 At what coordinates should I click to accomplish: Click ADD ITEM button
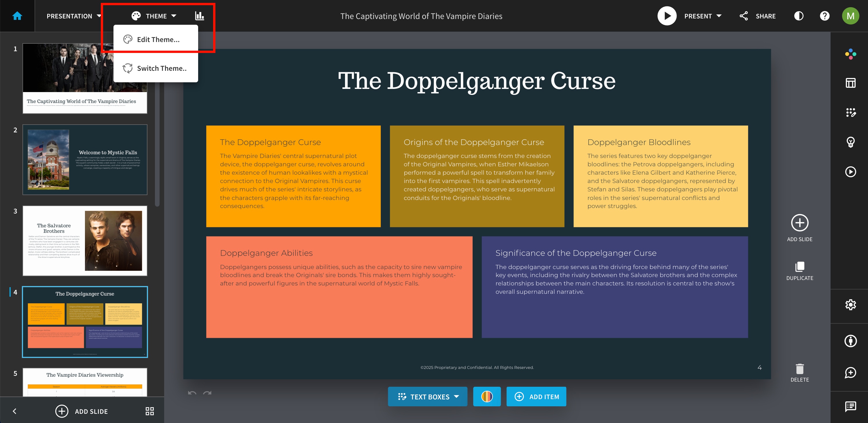[536, 397]
